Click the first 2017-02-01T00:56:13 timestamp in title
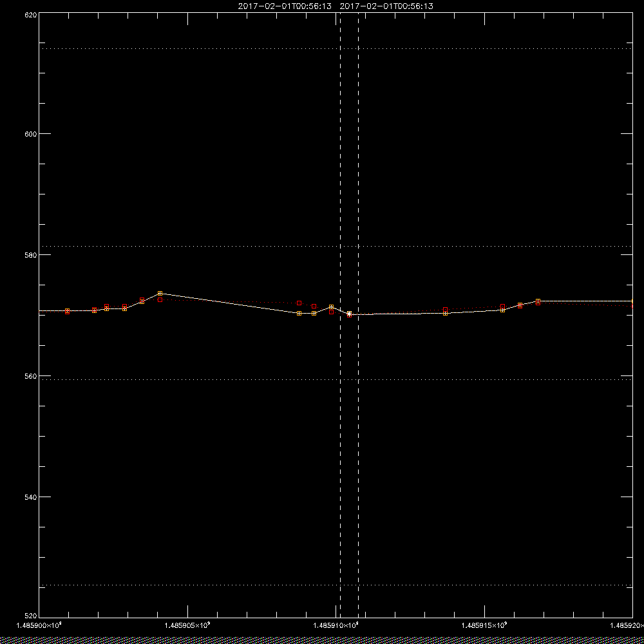The height and width of the screenshot is (644, 644). tap(285, 6)
